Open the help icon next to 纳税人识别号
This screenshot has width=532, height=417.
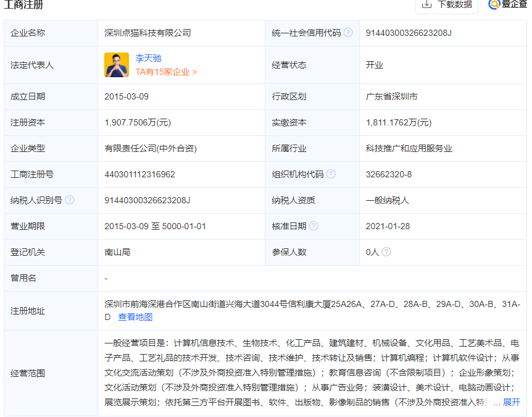[x=70, y=200]
